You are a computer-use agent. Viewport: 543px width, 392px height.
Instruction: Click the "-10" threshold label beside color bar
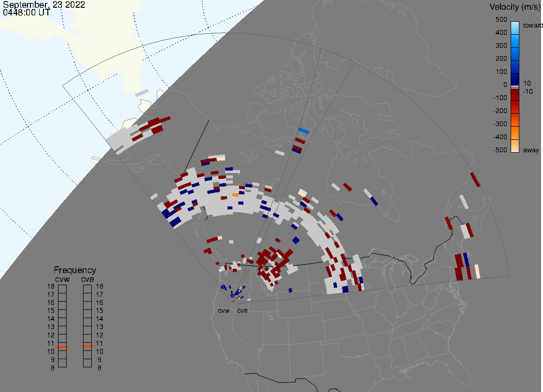[528, 91]
